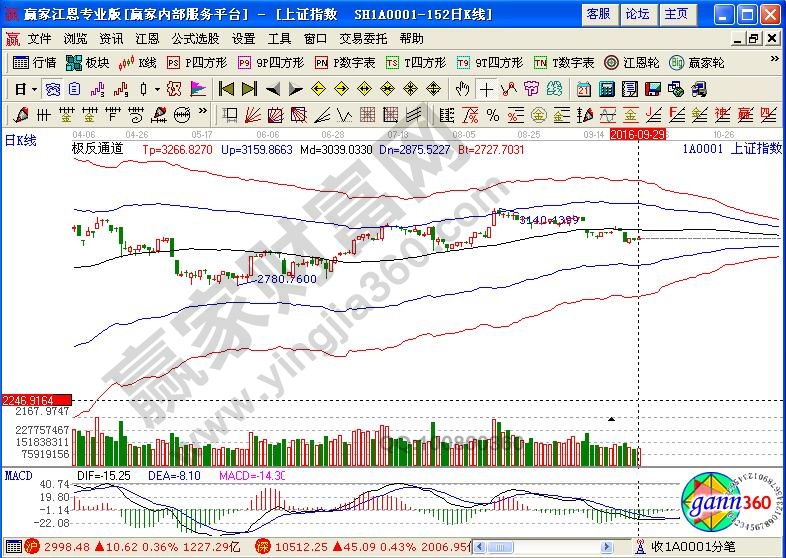Open the candlestick style dropdown arrow
Image resolution: width=786 pixels, height=558 pixels.
point(157,90)
